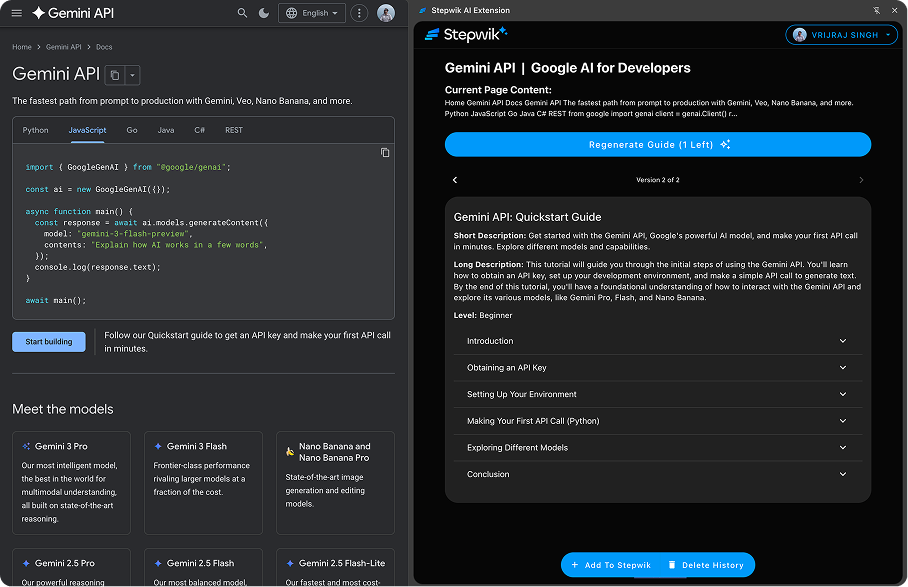This screenshot has width=908, height=587.
Task: Click the Nano Banana banana icon
Action: click(x=290, y=452)
